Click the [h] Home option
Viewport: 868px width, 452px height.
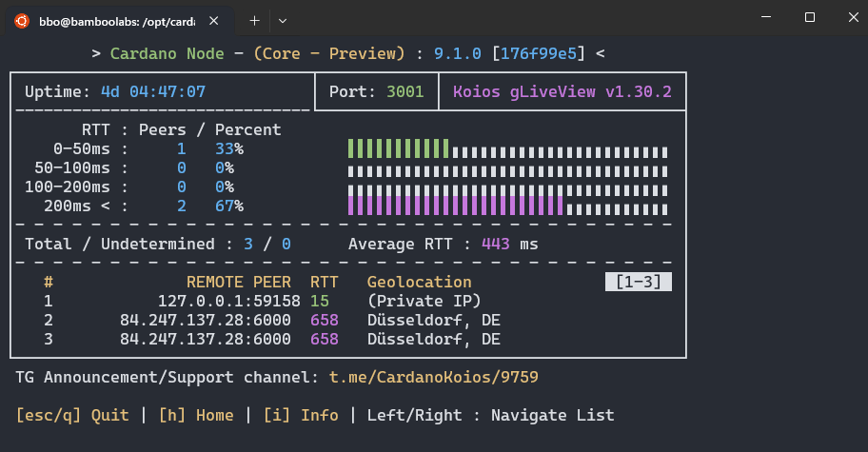[x=196, y=415]
